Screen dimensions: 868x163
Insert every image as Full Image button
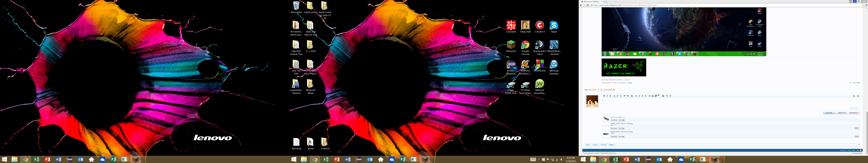(621, 120)
